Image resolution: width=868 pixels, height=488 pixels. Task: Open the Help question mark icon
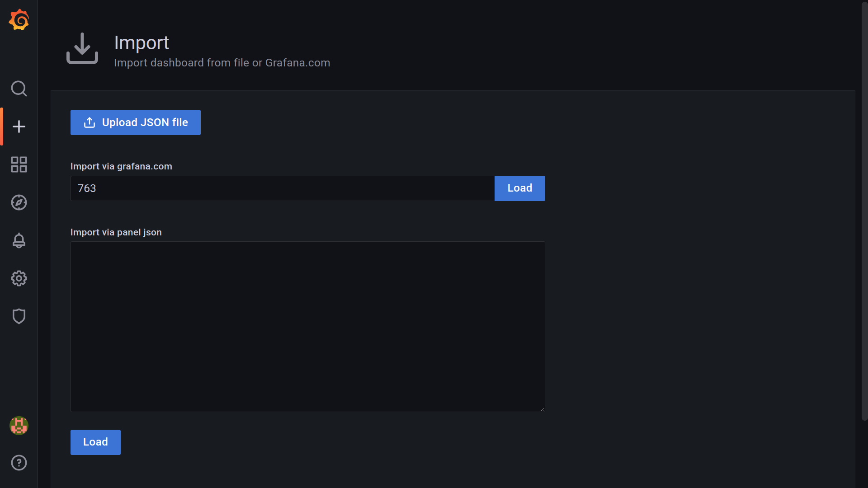point(19,463)
